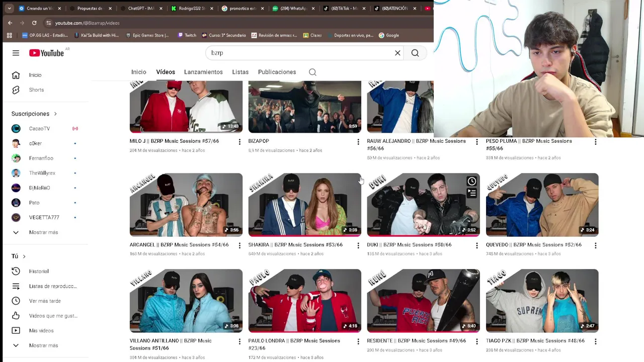Open Videos que me gustan sidebar item
Viewport: 644px width, 362px height.
point(44,316)
